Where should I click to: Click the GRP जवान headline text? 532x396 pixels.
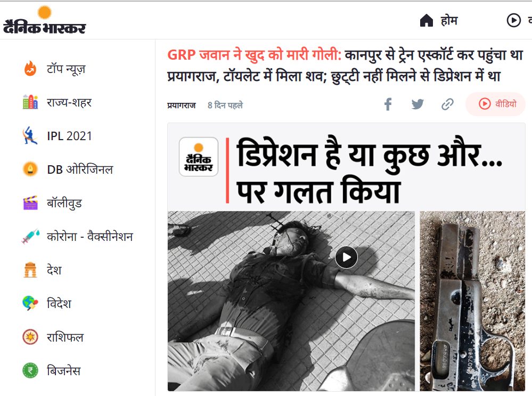pos(254,55)
